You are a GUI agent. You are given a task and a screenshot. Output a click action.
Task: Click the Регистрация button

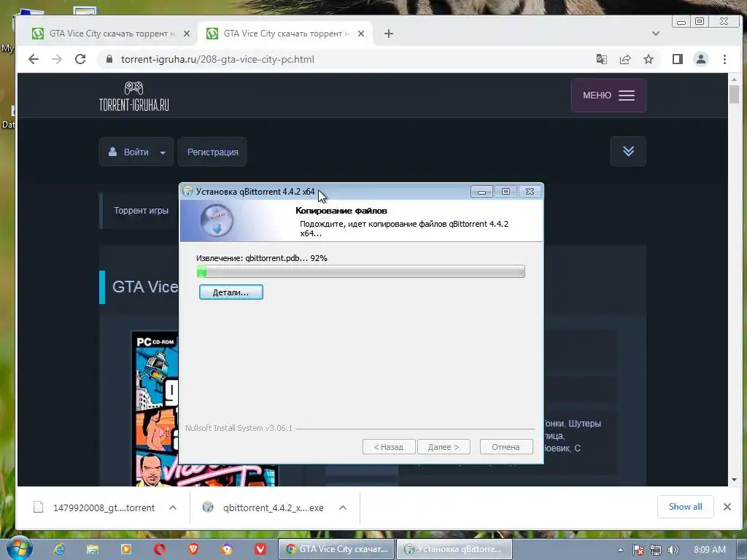212,152
